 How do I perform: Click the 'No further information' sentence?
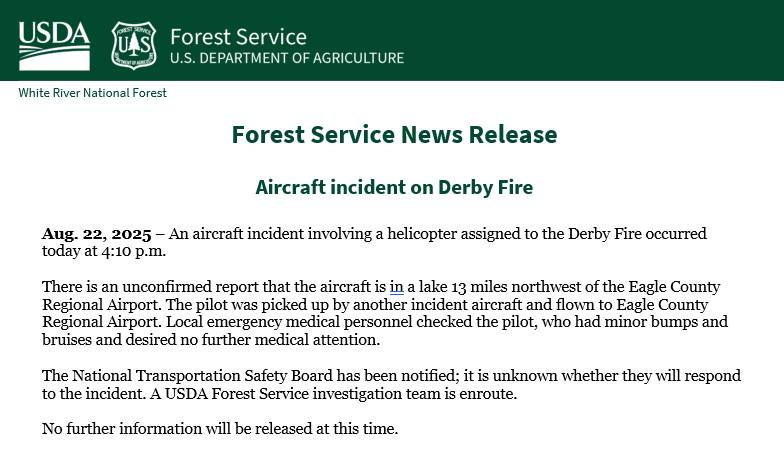pyautogui.click(x=220, y=429)
